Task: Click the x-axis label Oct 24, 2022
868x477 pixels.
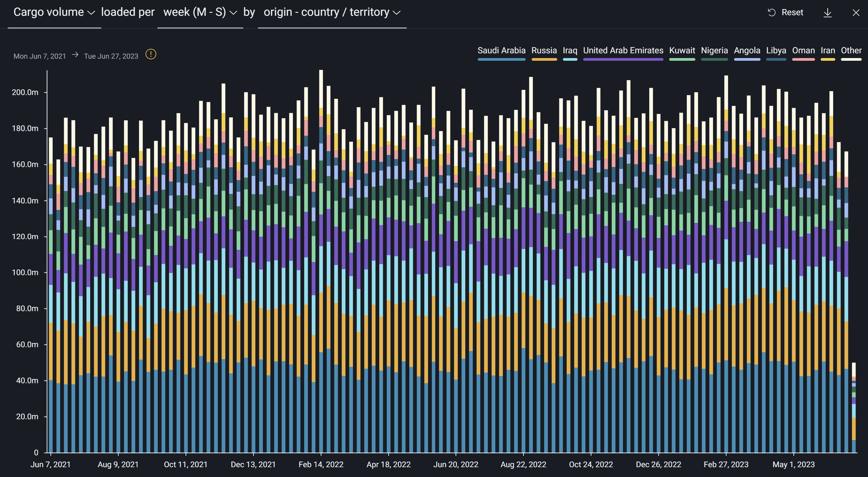Action: point(591,464)
